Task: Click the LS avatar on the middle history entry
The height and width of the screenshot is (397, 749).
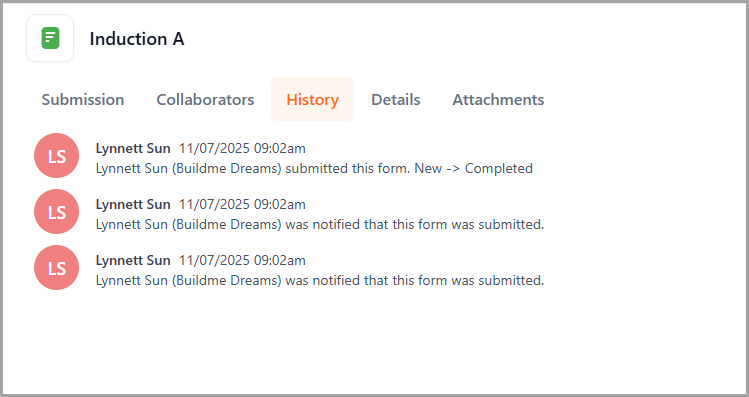Action: click(x=56, y=212)
